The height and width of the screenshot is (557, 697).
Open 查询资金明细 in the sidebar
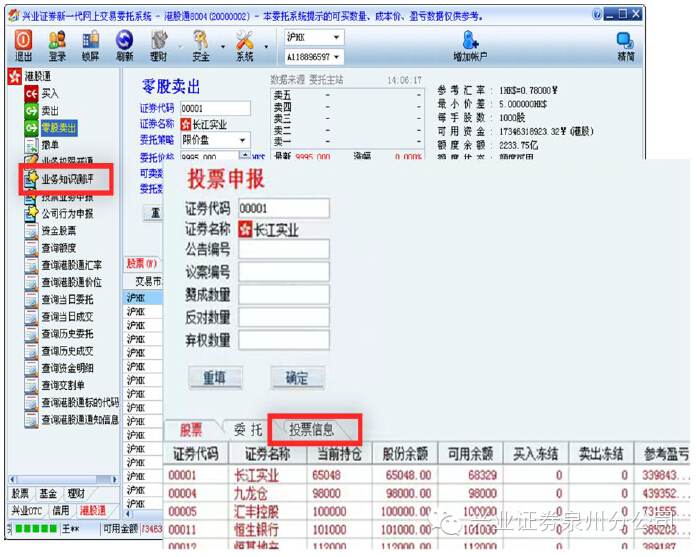pos(68,368)
